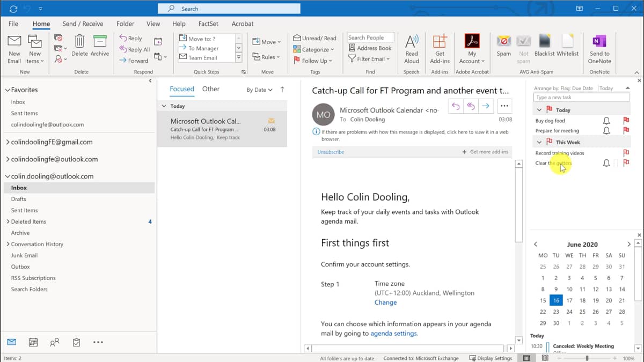644x362 pixels.
Task: Collapse the This Week task group
Action: [x=539, y=142]
